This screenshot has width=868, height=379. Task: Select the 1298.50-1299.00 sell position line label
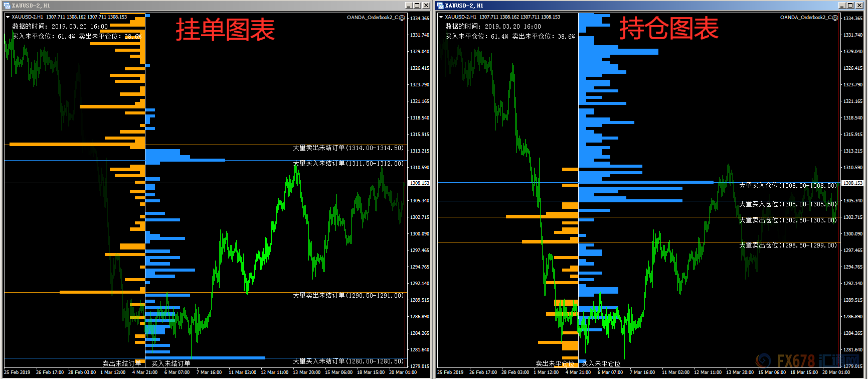(x=788, y=245)
